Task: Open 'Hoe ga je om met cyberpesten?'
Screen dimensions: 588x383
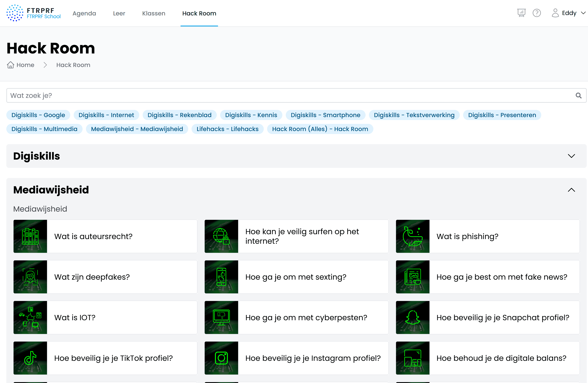Action: [x=296, y=317]
